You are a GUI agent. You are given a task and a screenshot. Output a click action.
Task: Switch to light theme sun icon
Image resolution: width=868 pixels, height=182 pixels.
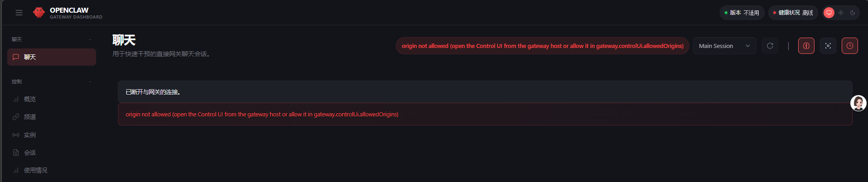coord(840,13)
